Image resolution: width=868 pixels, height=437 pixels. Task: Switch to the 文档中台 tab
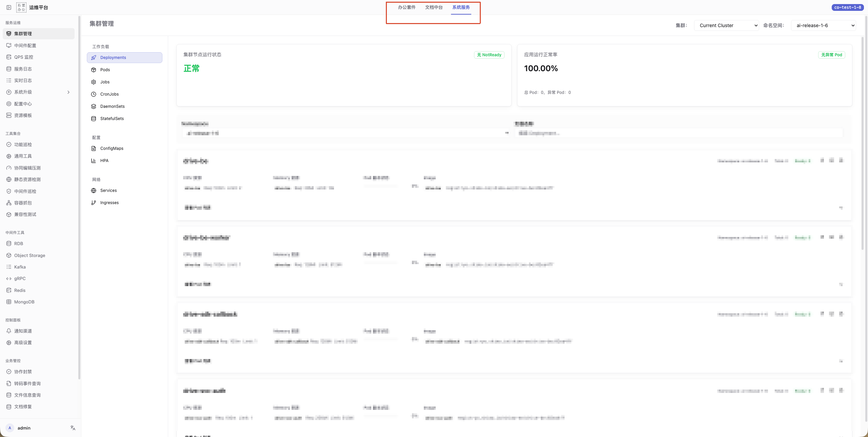(434, 7)
